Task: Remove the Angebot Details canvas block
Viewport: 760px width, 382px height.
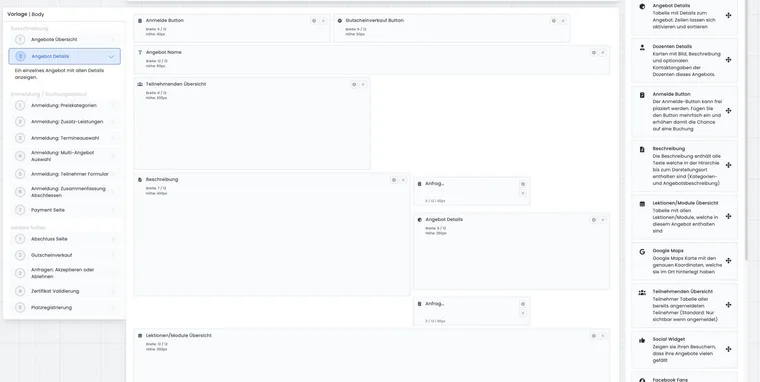Action: [603, 220]
